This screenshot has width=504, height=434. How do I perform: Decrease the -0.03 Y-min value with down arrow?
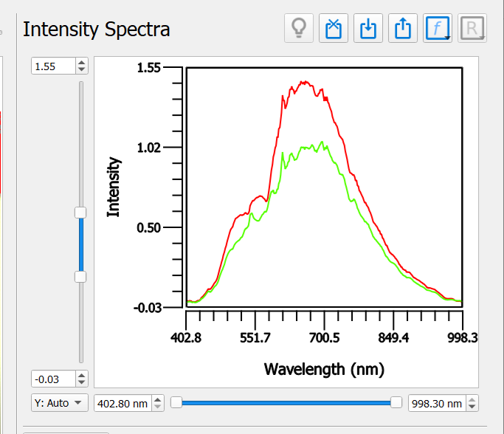point(81,382)
